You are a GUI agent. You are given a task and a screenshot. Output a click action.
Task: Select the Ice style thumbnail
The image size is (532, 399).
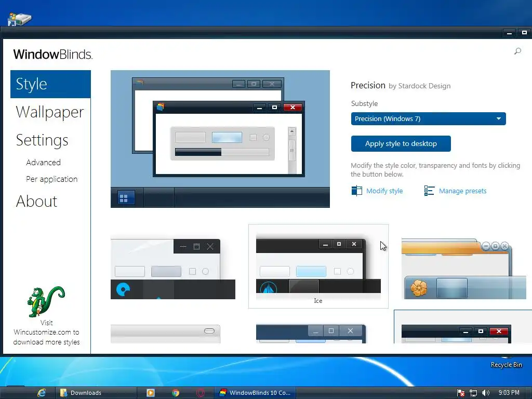pyautogui.click(x=318, y=267)
